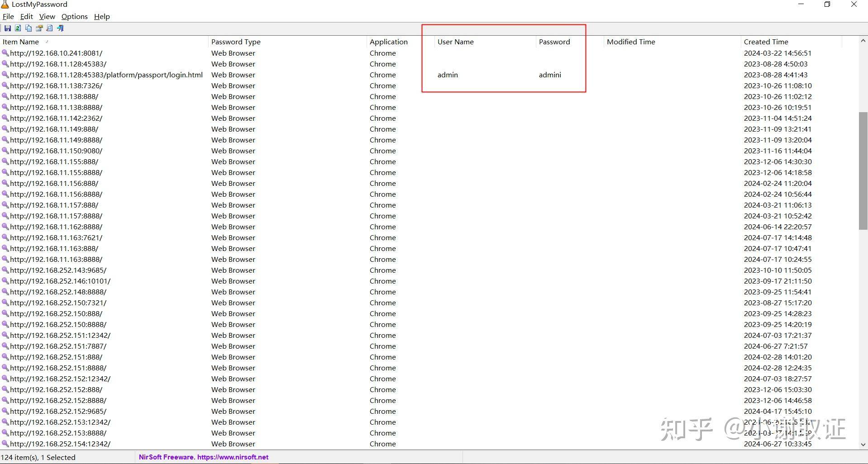
Task: Open the Edit menu
Action: 27,16
